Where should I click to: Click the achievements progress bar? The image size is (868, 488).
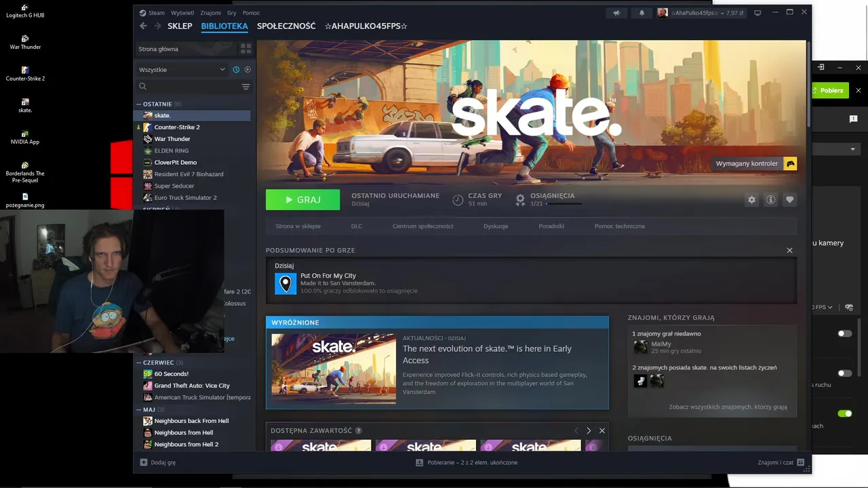(564, 203)
